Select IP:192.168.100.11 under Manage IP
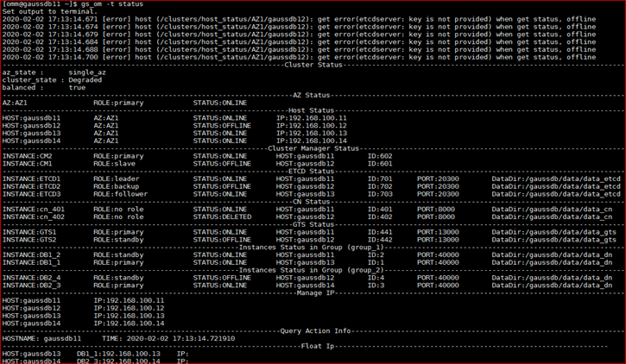The image size is (626, 364). point(129,301)
